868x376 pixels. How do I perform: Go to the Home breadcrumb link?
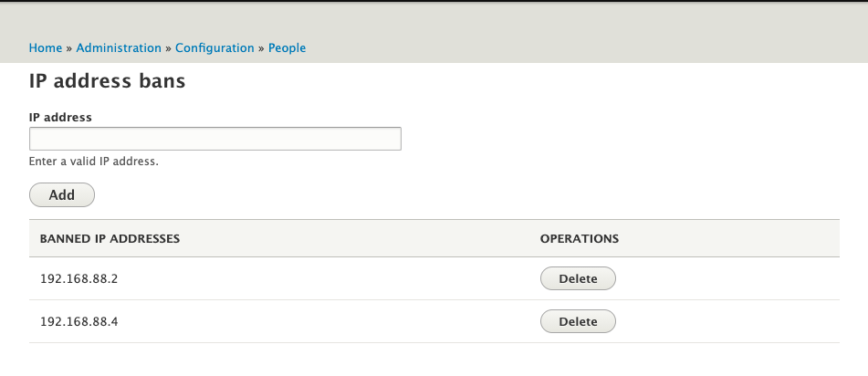pyautogui.click(x=46, y=47)
